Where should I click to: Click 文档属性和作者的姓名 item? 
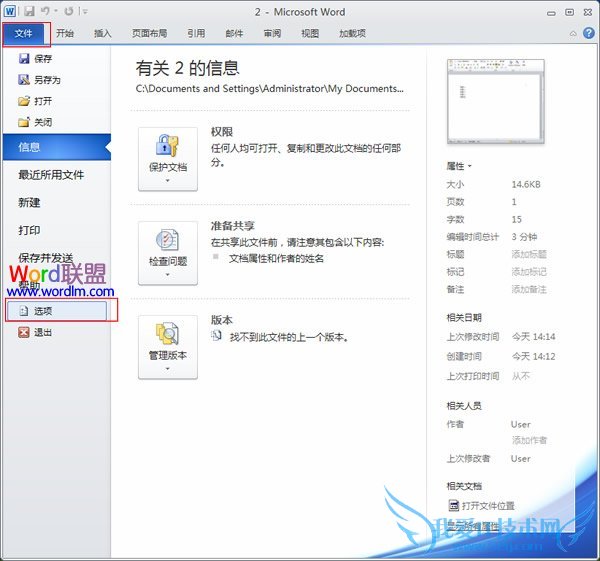[x=276, y=259]
